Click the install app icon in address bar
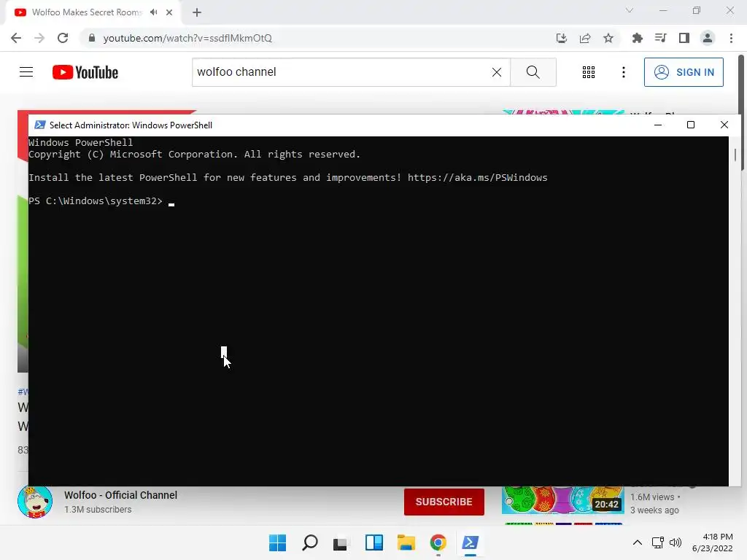Image resolution: width=747 pixels, height=560 pixels. pyautogui.click(x=562, y=38)
